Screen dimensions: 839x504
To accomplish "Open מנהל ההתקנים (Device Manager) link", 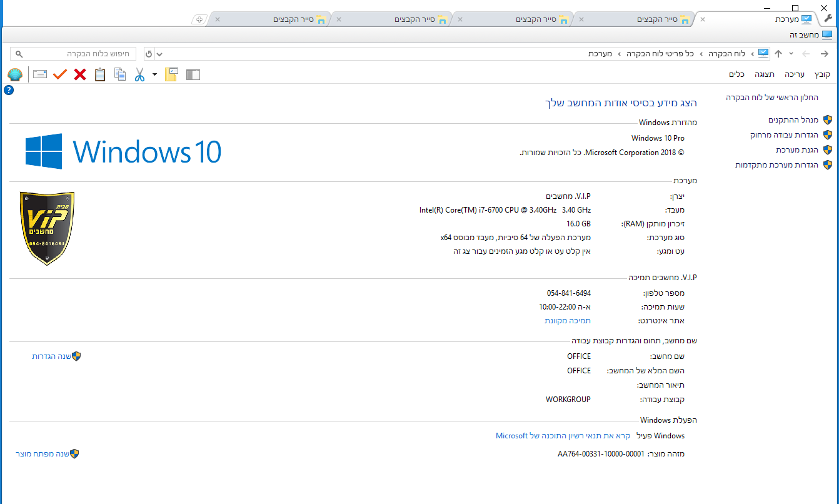I will (x=793, y=120).
